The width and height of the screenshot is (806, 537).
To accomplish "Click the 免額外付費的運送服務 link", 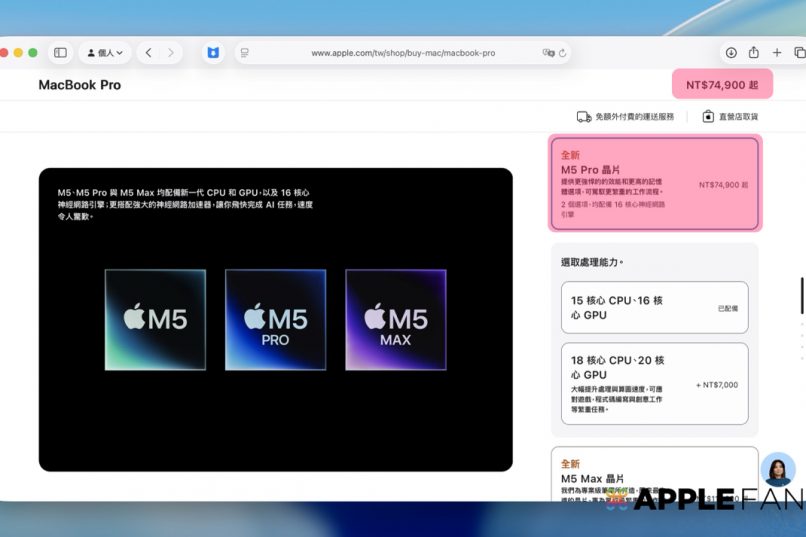I will tap(625, 117).
